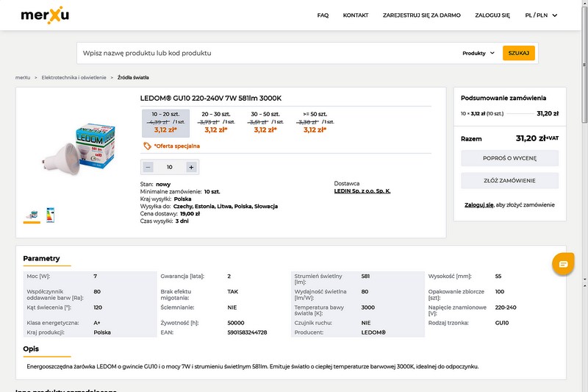Open the chat widget bubble

[563, 264]
